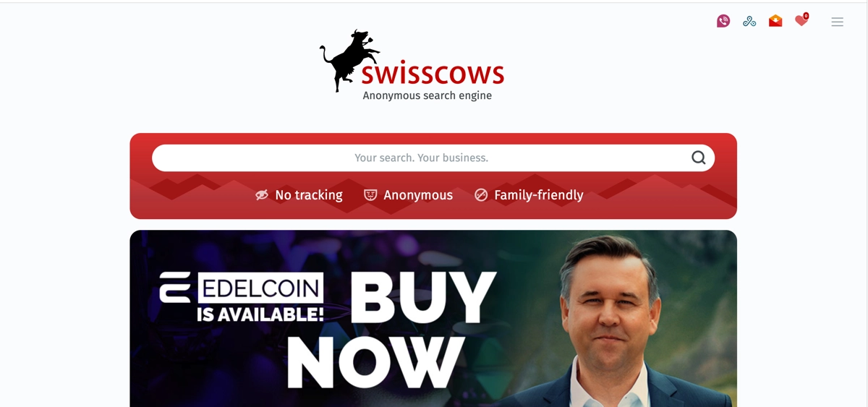Click the EDELCOIN logo in banner
This screenshot has width=868, height=407.
coord(242,288)
